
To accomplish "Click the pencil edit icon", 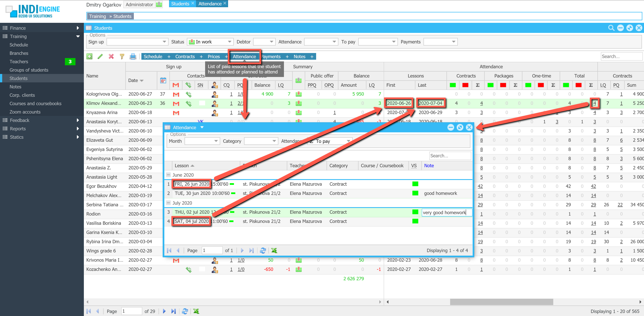I will 100,57.
